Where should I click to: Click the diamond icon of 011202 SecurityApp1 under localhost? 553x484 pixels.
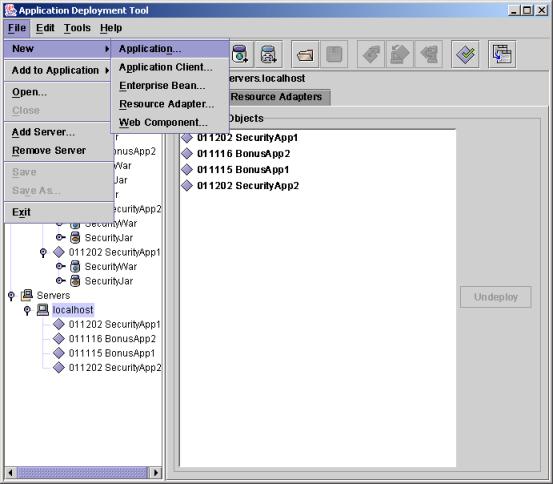pyautogui.click(x=59, y=324)
